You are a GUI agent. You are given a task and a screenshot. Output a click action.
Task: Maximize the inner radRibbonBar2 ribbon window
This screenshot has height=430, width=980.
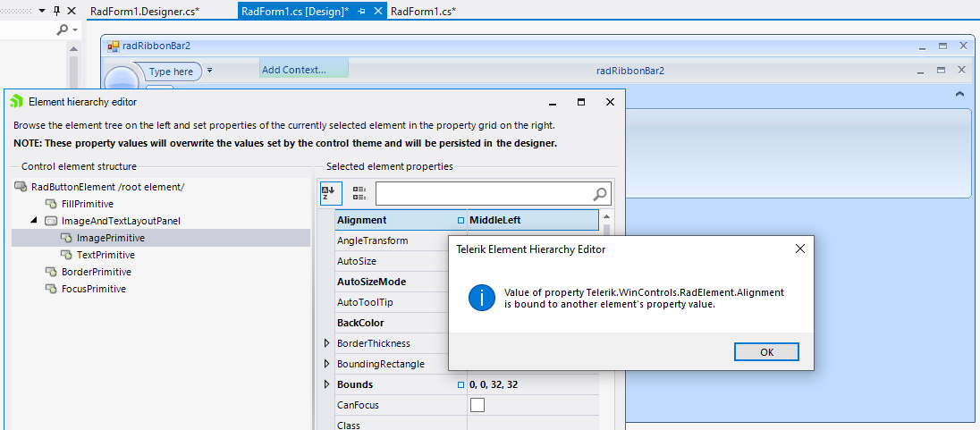point(942,70)
